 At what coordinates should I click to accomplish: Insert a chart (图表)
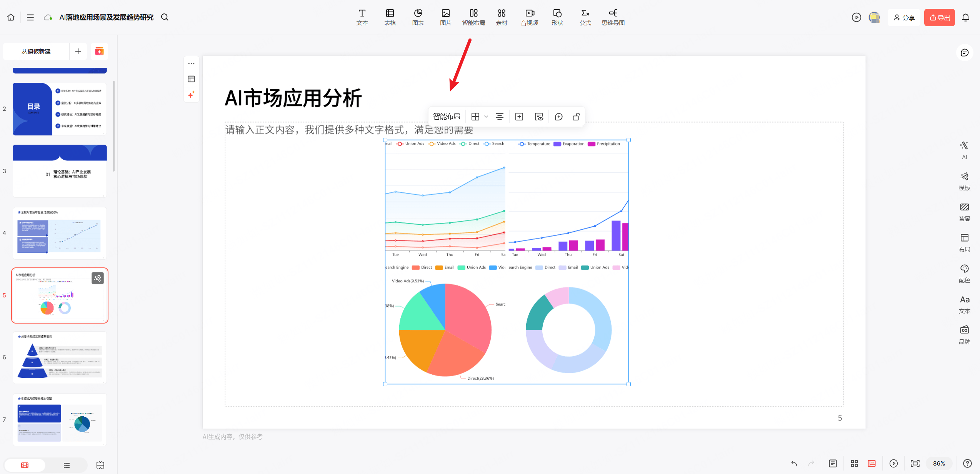click(418, 18)
